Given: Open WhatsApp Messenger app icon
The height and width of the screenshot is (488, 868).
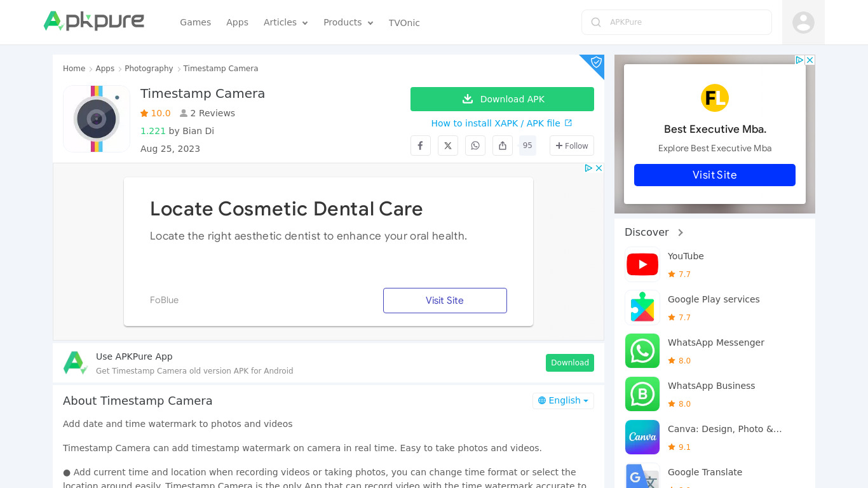Looking at the screenshot, I should [x=642, y=351].
